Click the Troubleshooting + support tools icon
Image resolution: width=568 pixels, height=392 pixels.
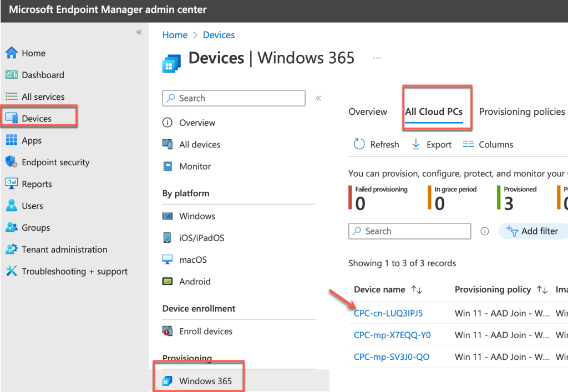pyautogui.click(x=12, y=271)
